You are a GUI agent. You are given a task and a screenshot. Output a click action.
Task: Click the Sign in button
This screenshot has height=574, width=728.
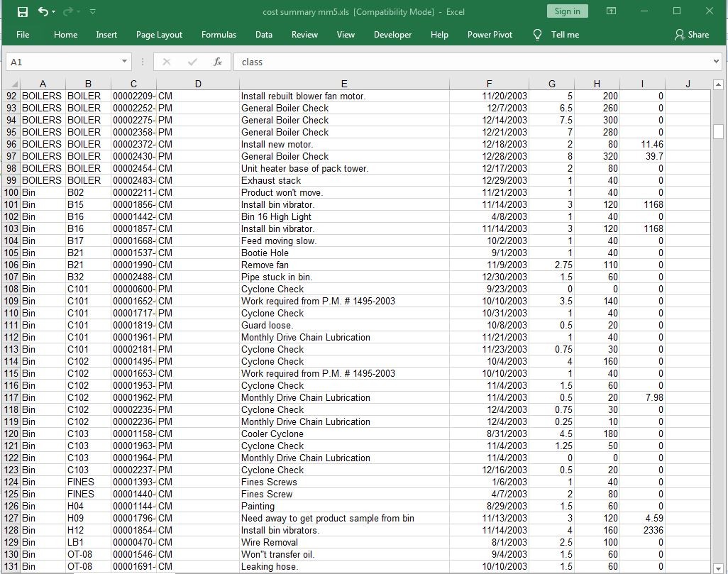tap(567, 11)
